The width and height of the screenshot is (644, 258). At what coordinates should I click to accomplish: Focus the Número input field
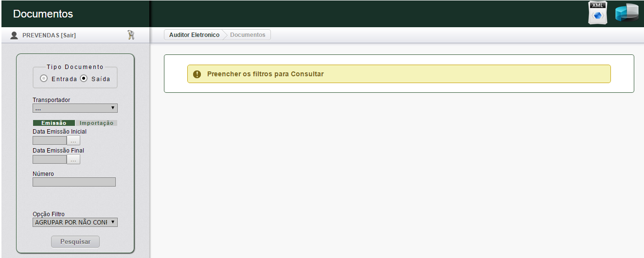click(74, 182)
